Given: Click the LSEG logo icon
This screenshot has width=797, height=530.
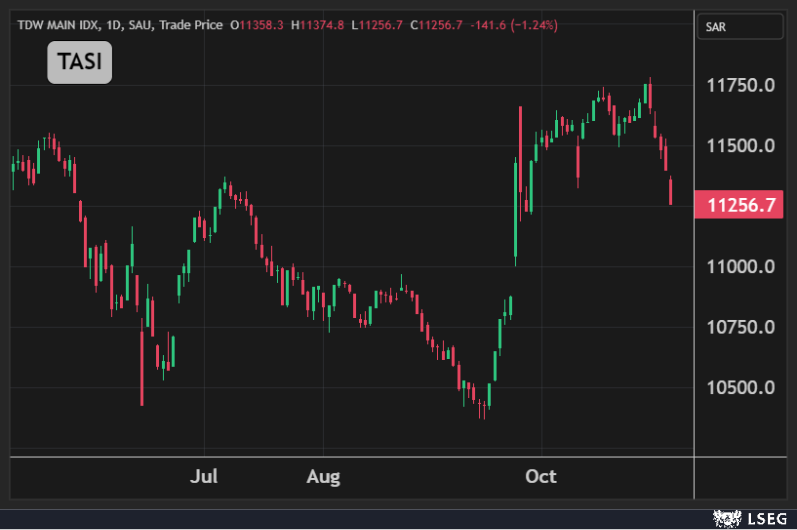Looking at the screenshot, I should tap(722, 518).
